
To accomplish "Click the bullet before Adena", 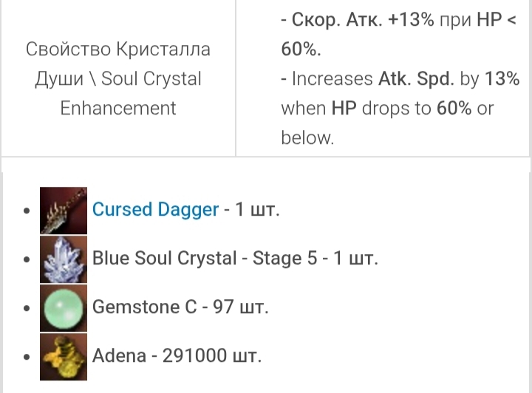I will pos(27,357).
